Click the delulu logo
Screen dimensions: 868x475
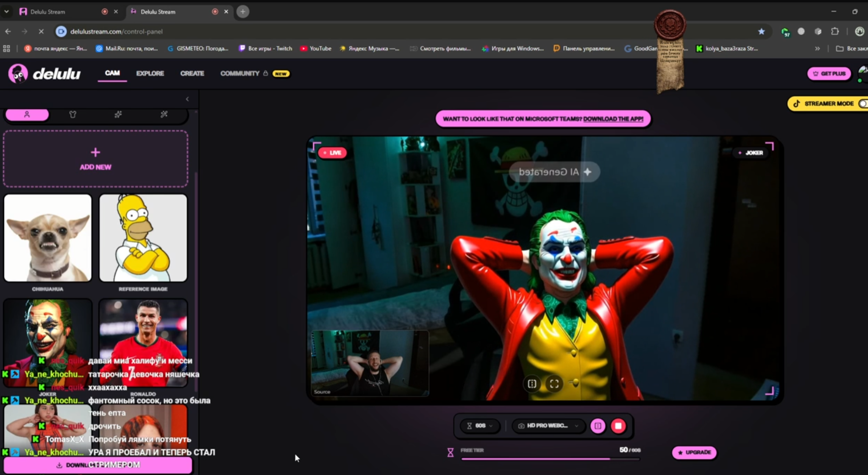coord(45,73)
